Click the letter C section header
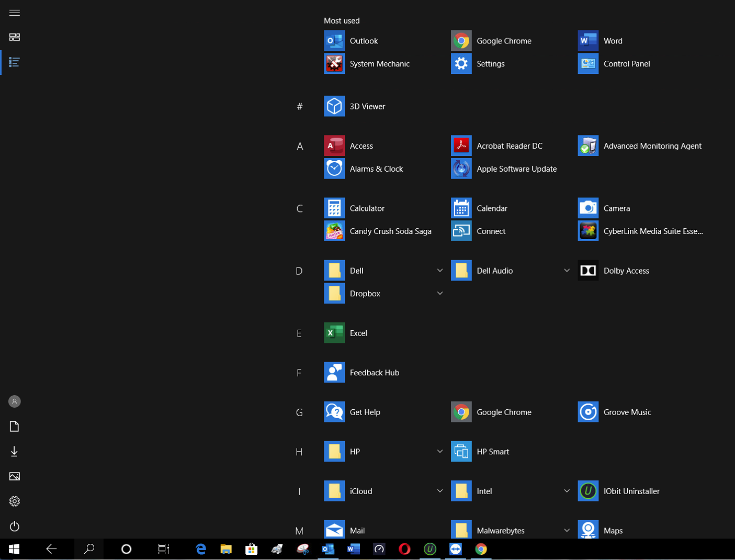Viewport: 735px width, 560px height. pyautogui.click(x=300, y=208)
